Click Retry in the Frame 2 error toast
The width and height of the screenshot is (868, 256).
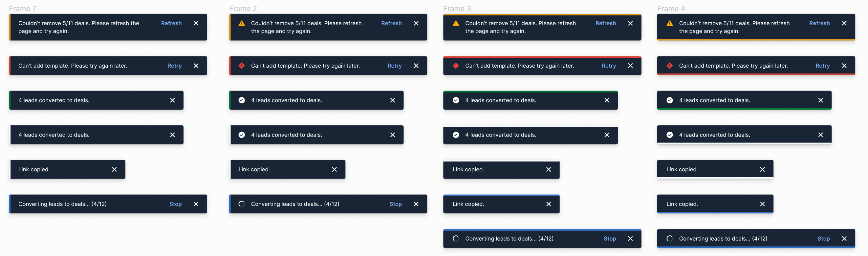(x=395, y=66)
